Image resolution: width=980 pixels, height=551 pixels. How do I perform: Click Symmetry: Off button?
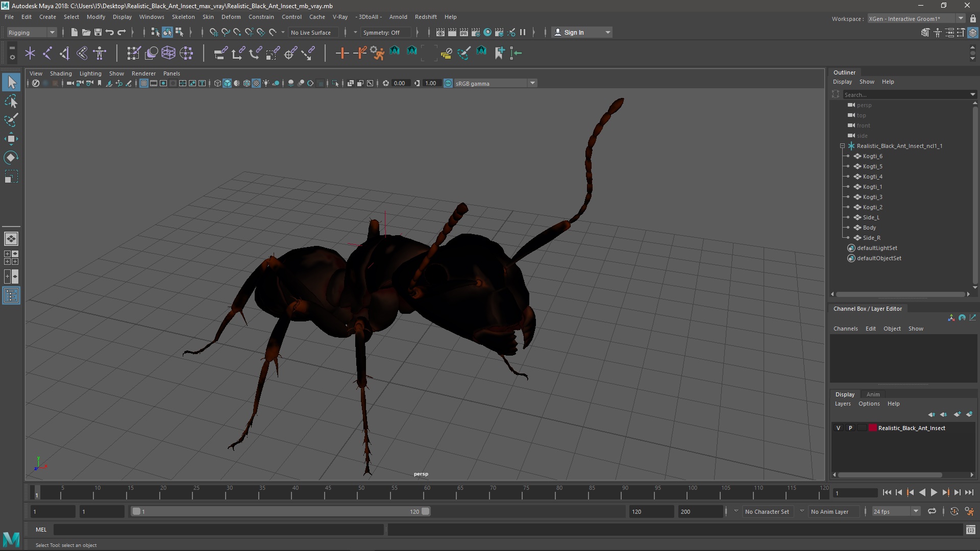pos(385,32)
